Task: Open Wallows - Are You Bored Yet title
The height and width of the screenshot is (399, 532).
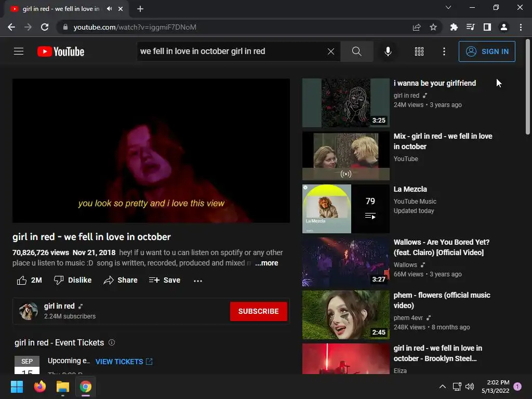Action: (x=442, y=247)
